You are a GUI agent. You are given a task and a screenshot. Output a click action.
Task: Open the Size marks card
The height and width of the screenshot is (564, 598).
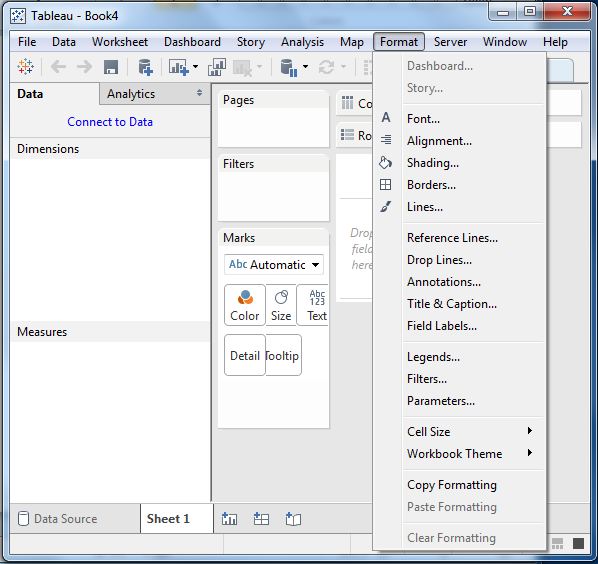[x=281, y=305]
